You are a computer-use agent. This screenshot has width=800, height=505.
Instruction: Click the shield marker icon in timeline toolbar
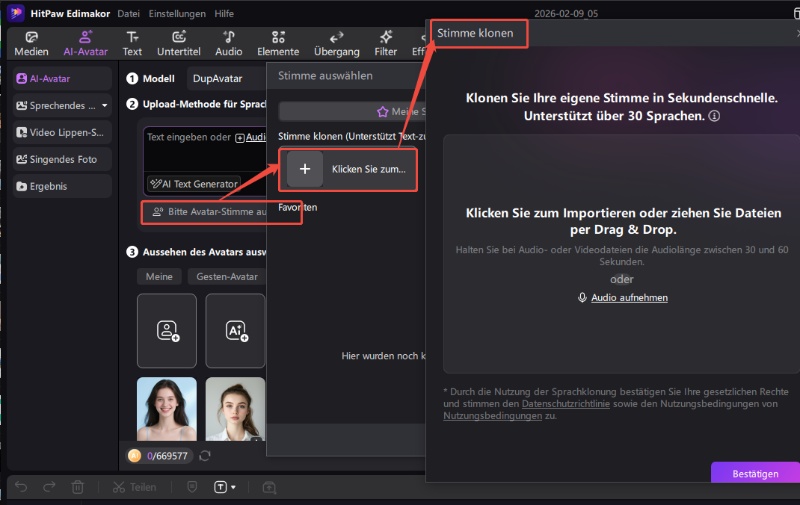(x=192, y=487)
